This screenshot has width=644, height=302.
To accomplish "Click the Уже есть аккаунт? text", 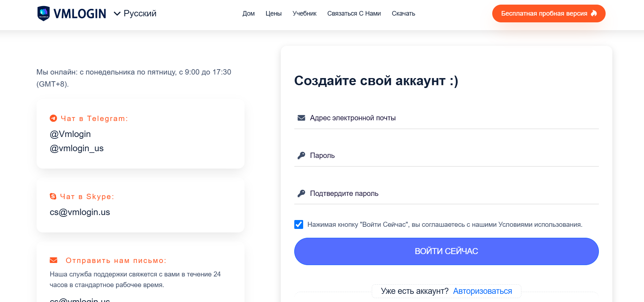I will 414,291.
